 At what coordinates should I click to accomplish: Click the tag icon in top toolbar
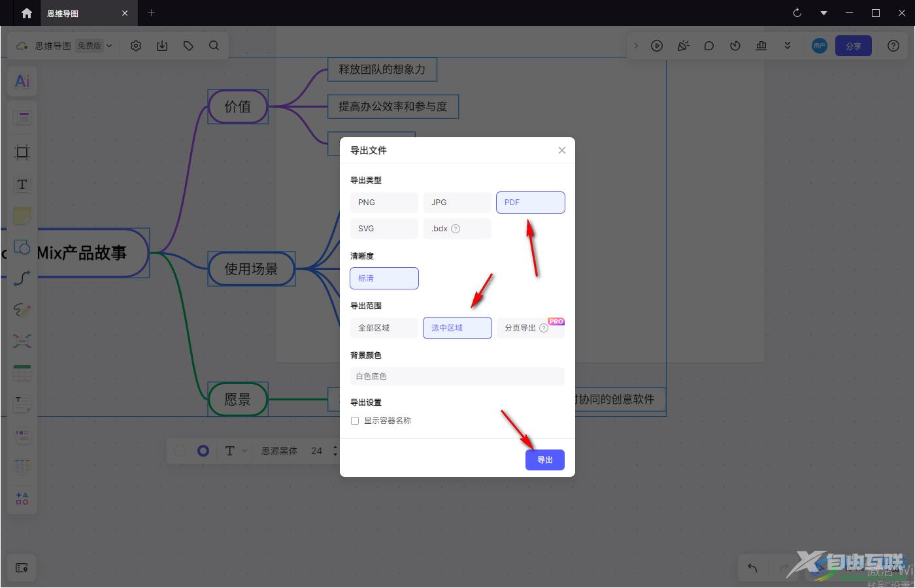coord(188,46)
